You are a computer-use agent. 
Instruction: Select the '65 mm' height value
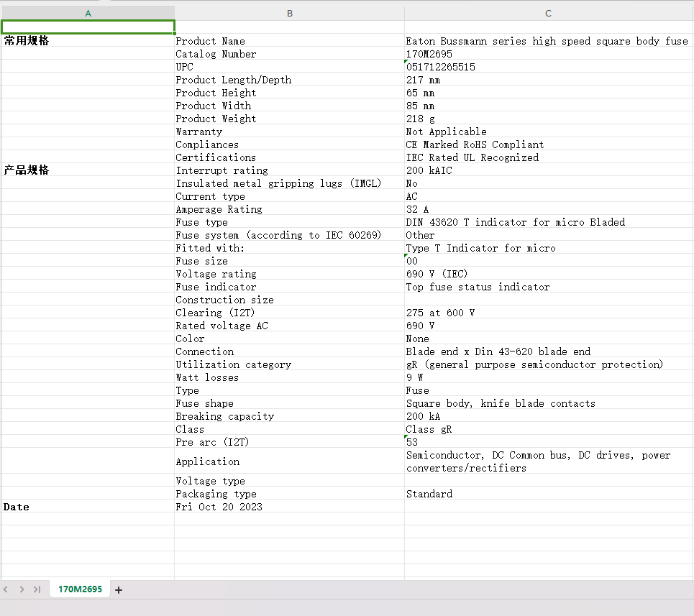point(549,93)
